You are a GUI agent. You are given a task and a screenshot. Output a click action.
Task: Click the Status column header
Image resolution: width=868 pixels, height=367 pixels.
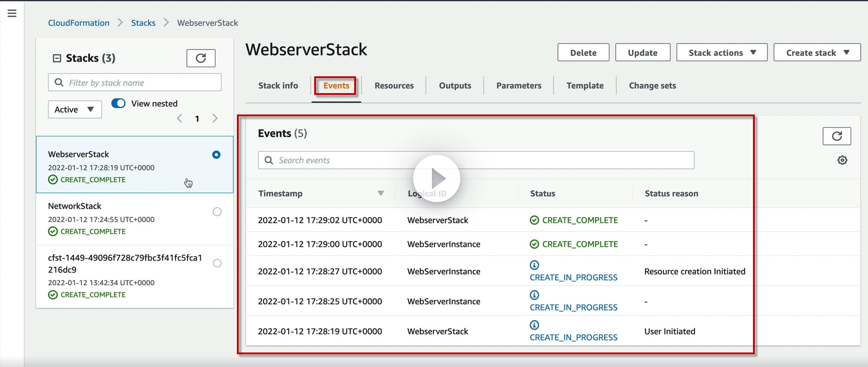(542, 193)
